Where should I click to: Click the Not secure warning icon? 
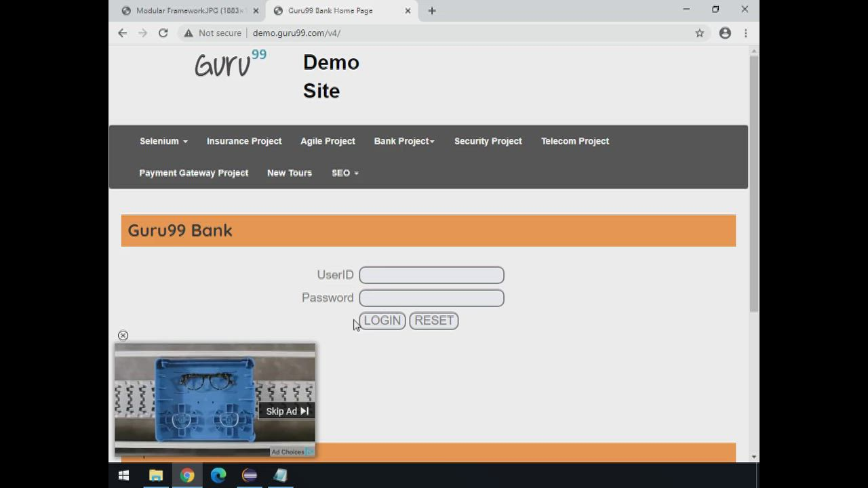coord(189,33)
